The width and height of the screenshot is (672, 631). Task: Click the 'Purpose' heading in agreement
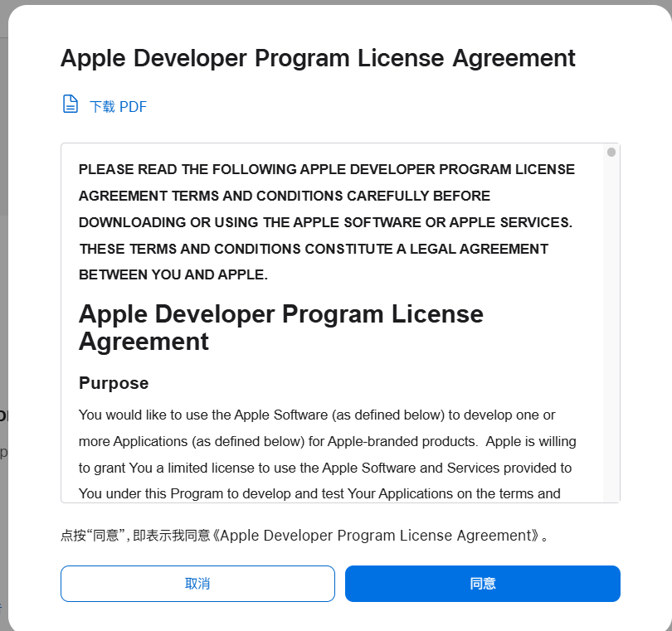(114, 383)
